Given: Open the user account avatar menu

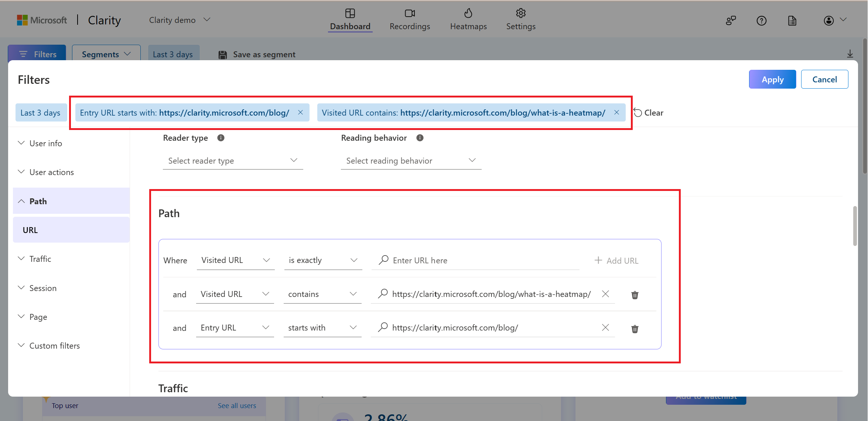Looking at the screenshot, I should pyautogui.click(x=834, y=20).
